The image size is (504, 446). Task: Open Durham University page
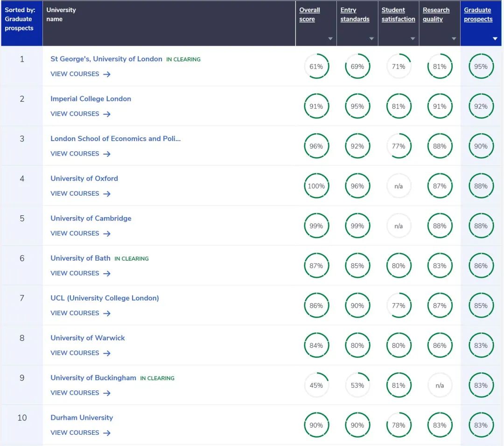point(82,418)
